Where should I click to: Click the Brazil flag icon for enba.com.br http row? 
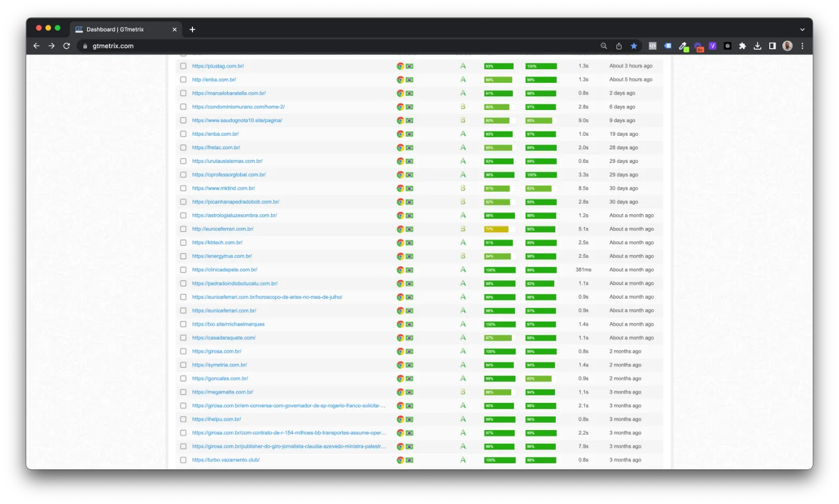point(410,80)
